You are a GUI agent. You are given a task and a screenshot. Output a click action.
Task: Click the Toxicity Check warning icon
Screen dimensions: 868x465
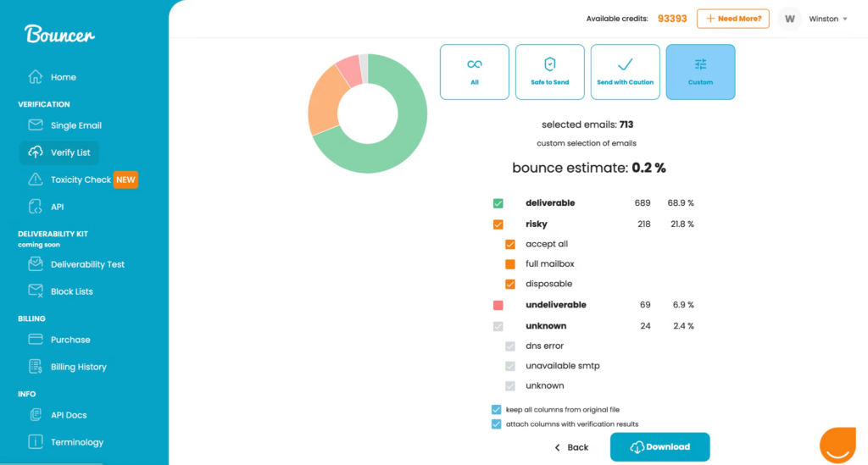[x=36, y=180]
